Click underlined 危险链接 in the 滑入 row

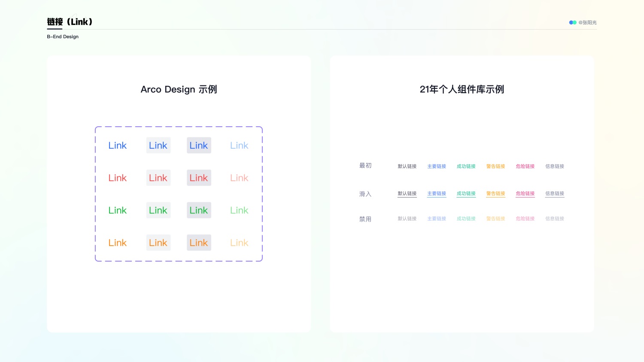pyautogui.click(x=525, y=194)
